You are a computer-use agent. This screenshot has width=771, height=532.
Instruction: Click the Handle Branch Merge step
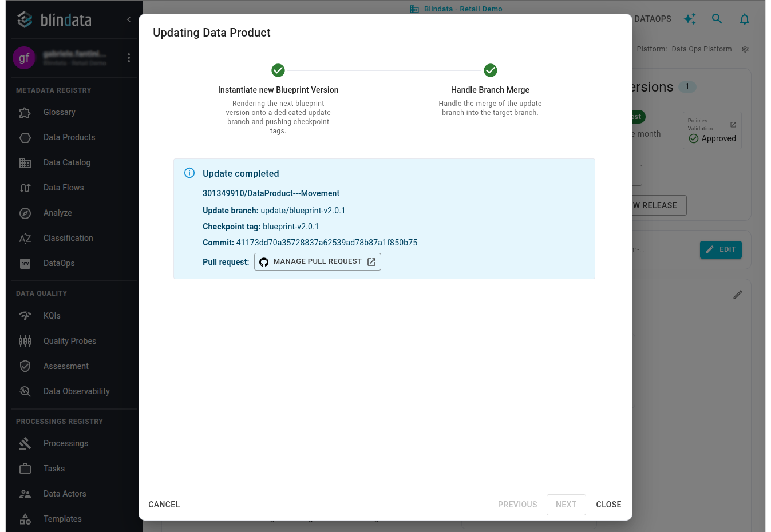pyautogui.click(x=490, y=90)
